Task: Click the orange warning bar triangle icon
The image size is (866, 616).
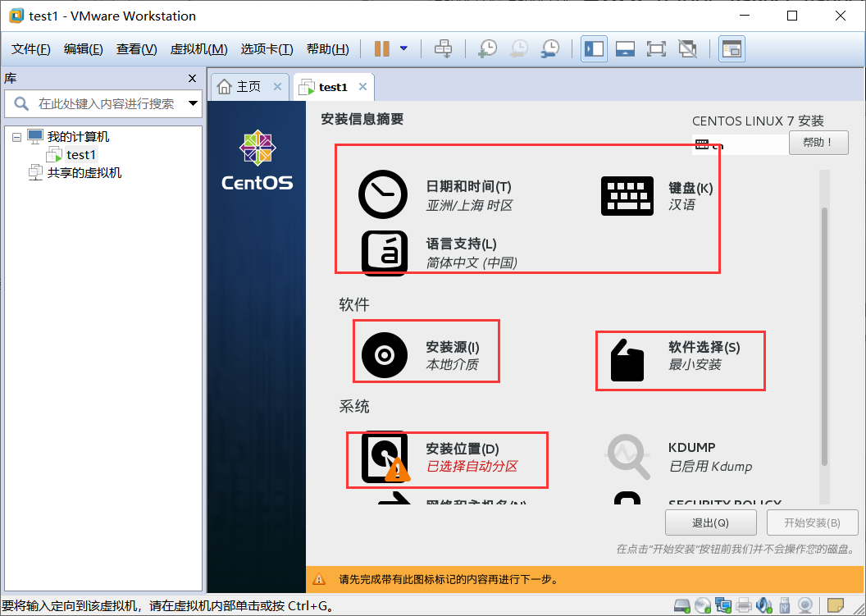Action: [x=319, y=580]
